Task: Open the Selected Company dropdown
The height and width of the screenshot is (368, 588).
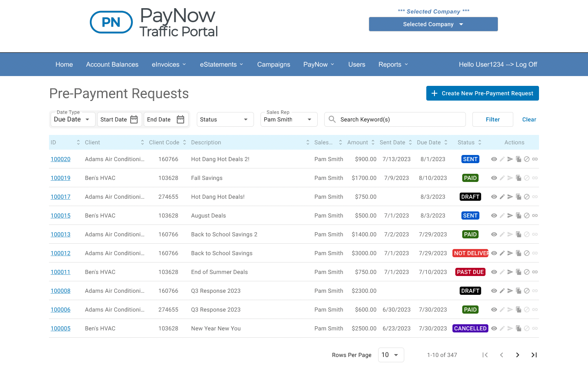Action: [433, 24]
